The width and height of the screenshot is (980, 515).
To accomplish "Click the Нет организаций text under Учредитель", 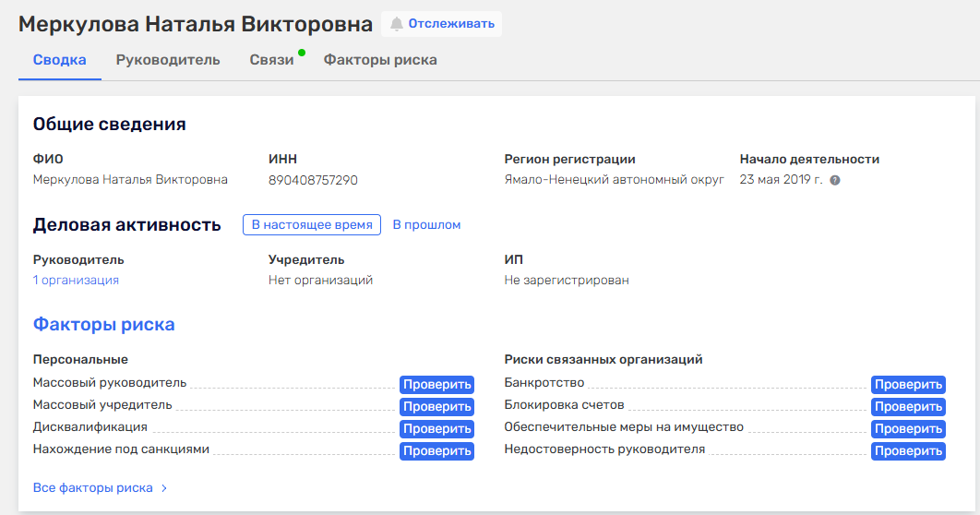I will coord(320,280).
